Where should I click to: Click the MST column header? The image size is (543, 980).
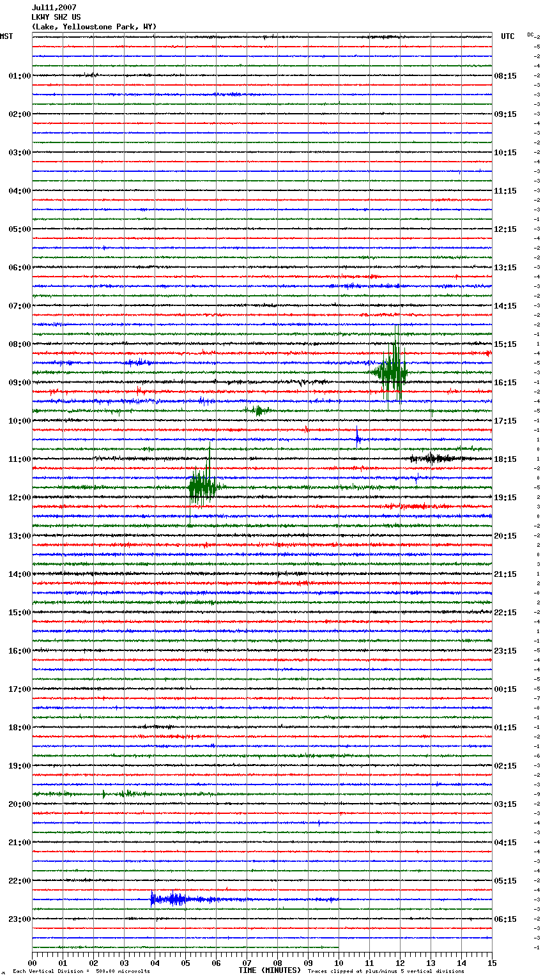coord(6,36)
